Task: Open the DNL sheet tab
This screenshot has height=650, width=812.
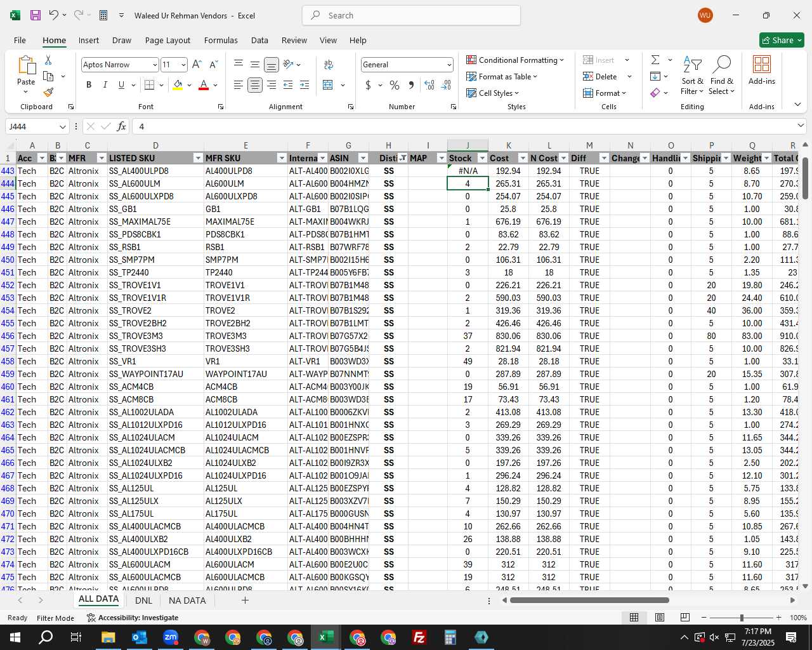Action: pyautogui.click(x=143, y=600)
